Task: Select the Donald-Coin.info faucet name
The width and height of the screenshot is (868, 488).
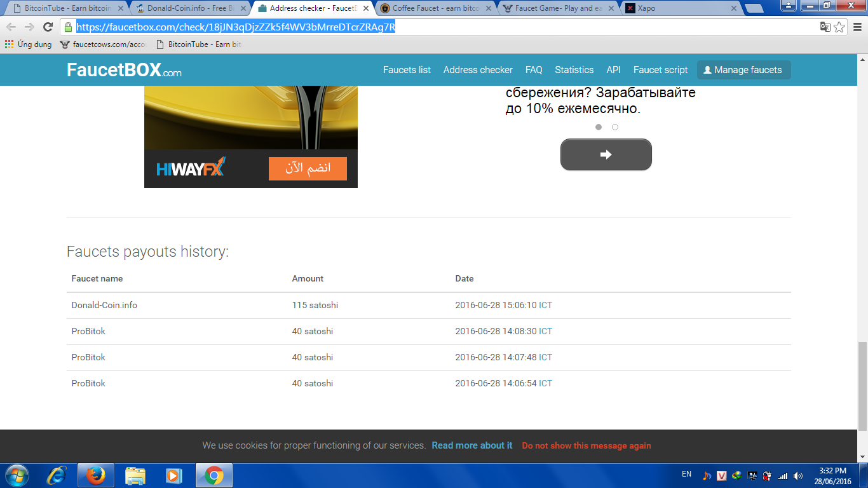Action: click(x=104, y=305)
